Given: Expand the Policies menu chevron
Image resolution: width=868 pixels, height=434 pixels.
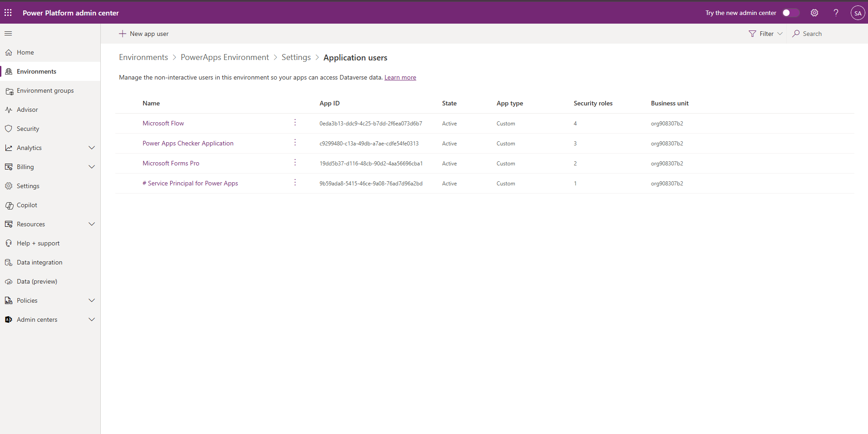Looking at the screenshot, I should (92, 301).
